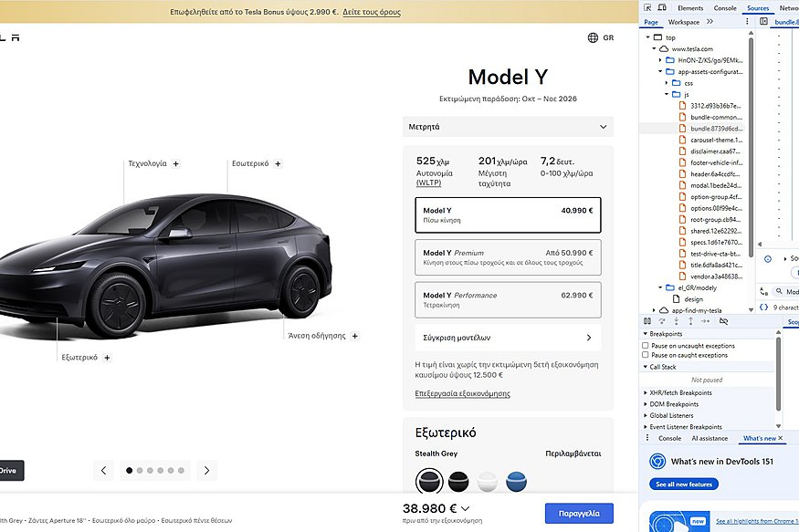Collapse the Breakpoints section

click(x=645, y=334)
